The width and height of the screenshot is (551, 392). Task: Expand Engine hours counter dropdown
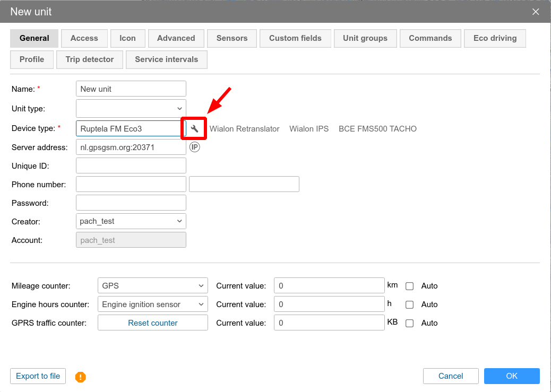tap(152, 304)
